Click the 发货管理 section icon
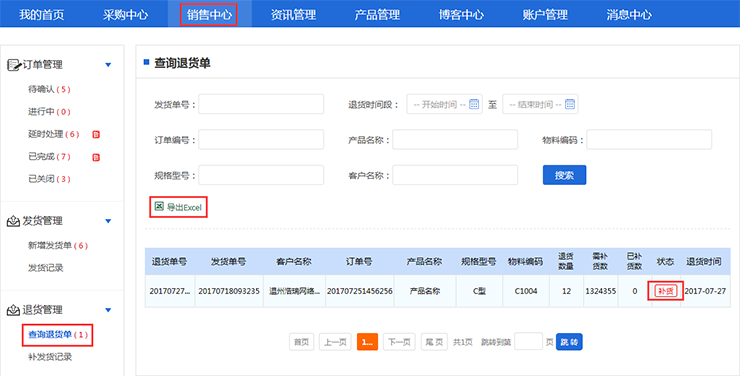This screenshot has height=376, width=740. pyautogui.click(x=13, y=221)
